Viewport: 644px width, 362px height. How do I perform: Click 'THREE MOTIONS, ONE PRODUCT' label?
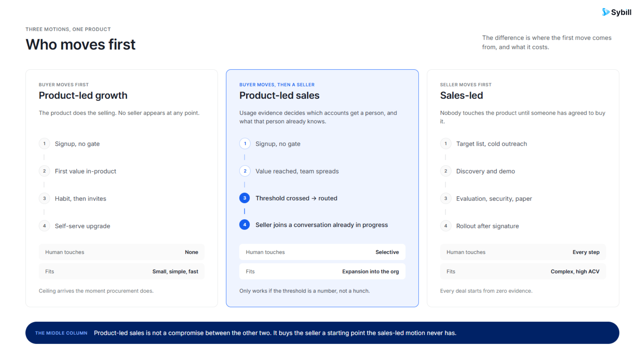(x=68, y=29)
